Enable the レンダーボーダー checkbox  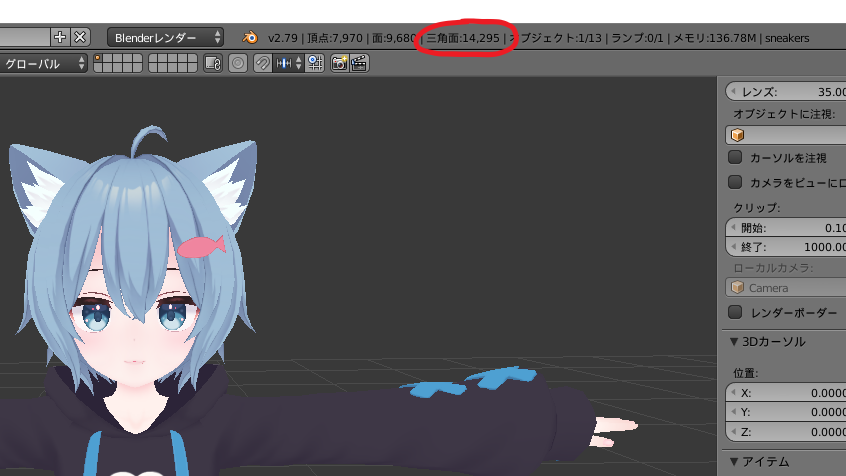point(735,312)
